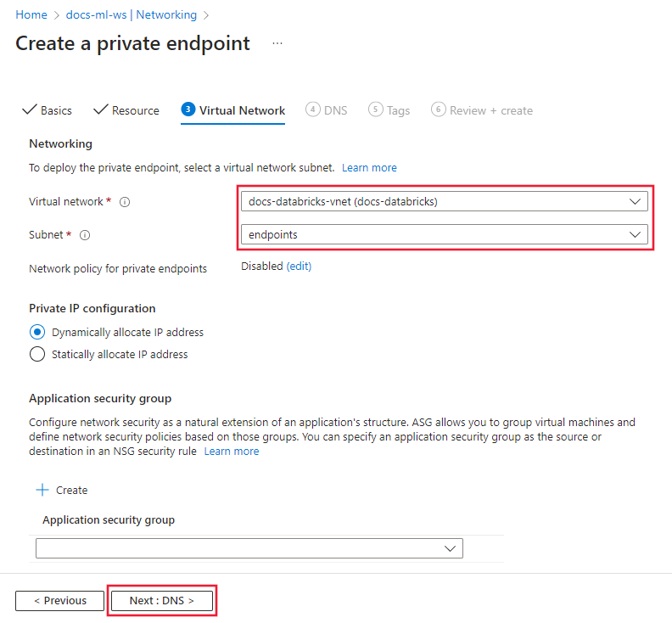Select Dynamically allocate IP address
This screenshot has height=623, width=672.
[37, 332]
